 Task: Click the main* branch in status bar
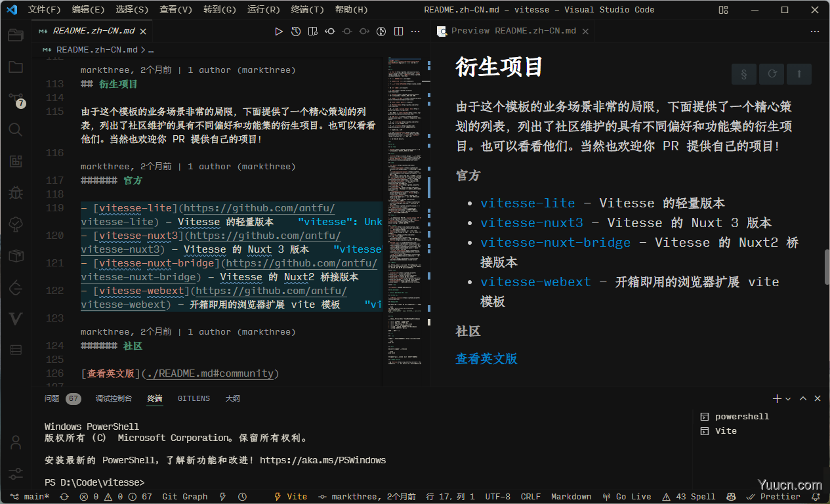tap(31, 497)
